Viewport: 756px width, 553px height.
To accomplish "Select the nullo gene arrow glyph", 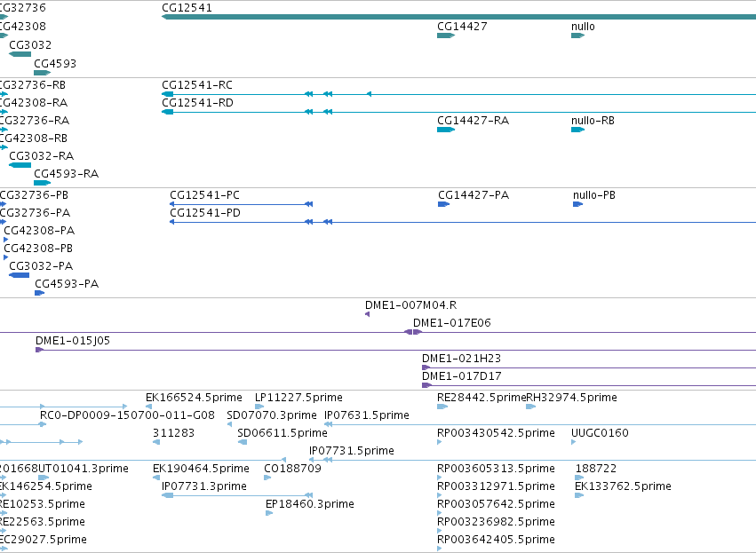I will click(x=577, y=36).
